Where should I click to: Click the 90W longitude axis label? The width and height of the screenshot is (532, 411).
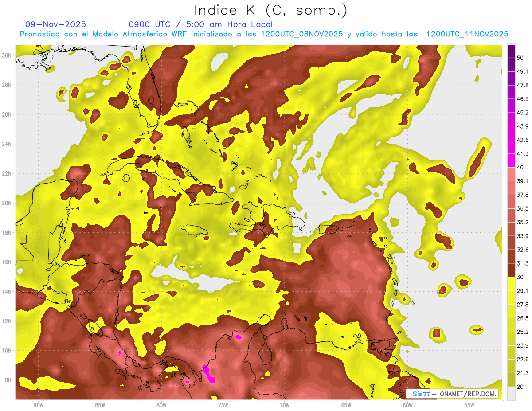[39, 405]
